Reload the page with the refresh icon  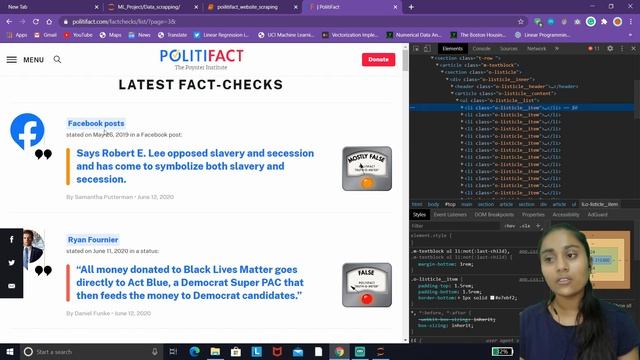[x=36, y=22]
